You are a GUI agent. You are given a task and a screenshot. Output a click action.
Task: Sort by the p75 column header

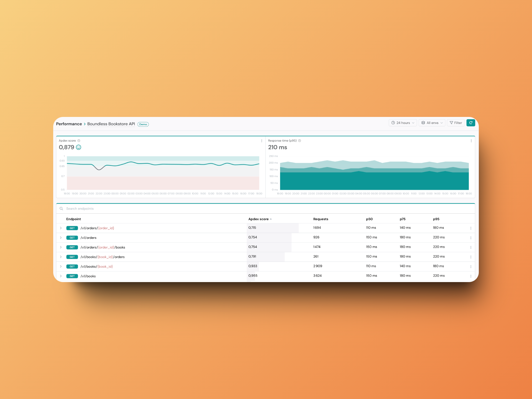pos(403,219)
